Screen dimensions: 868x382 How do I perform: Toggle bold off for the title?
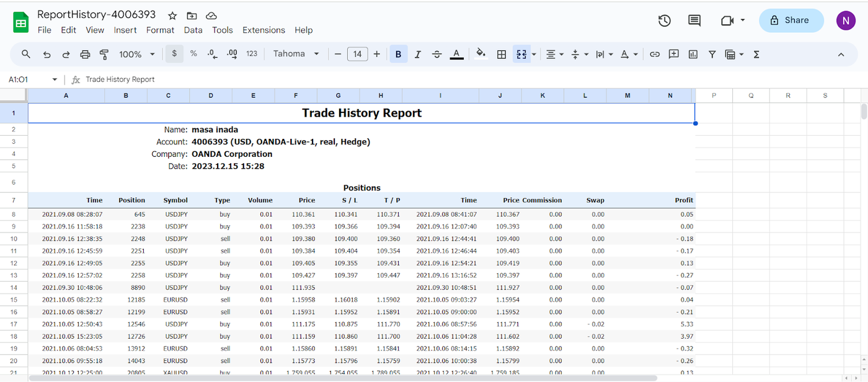point(398,54)
